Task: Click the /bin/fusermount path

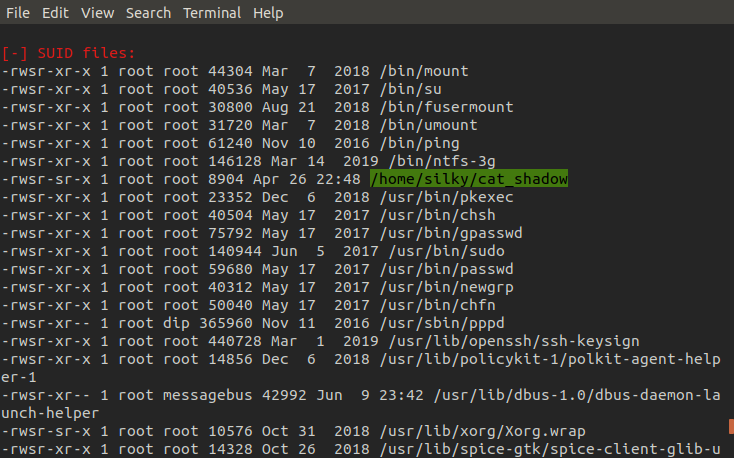Action: [447, 107]
